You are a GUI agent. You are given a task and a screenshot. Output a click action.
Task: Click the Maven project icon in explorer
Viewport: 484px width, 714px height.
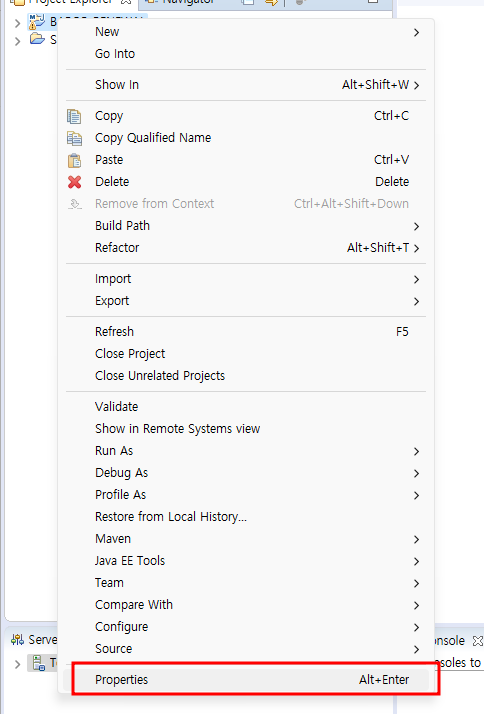(36, 21)
